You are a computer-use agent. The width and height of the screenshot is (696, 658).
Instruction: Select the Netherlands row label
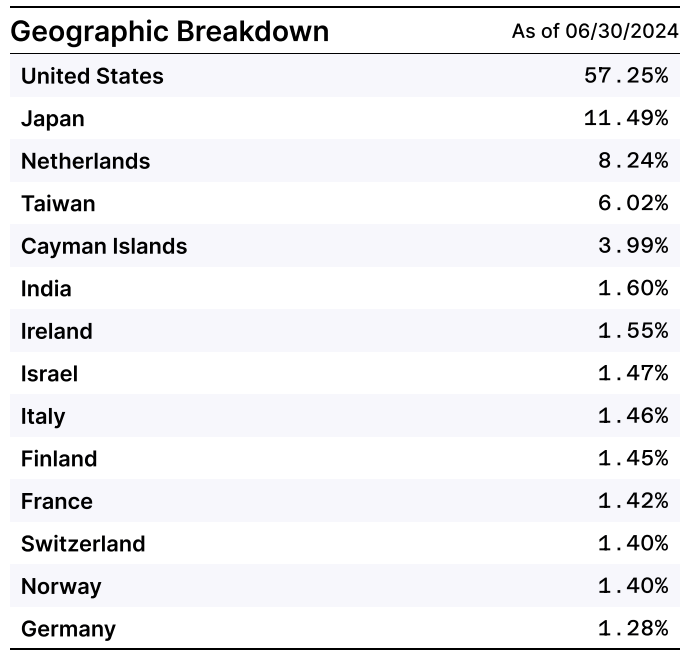(x=85, y=161)
